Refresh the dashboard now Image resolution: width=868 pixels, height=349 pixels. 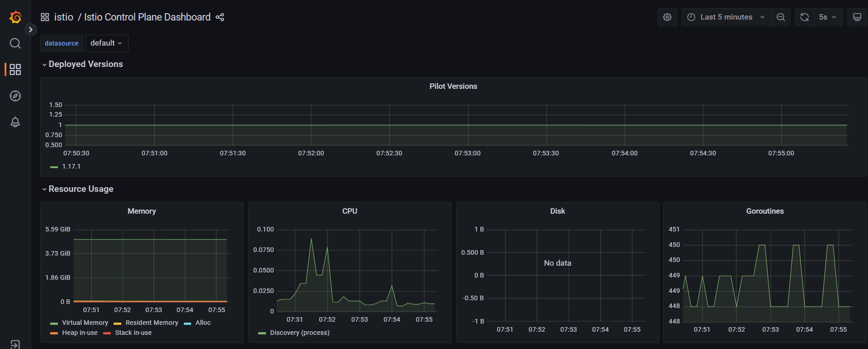805,17
